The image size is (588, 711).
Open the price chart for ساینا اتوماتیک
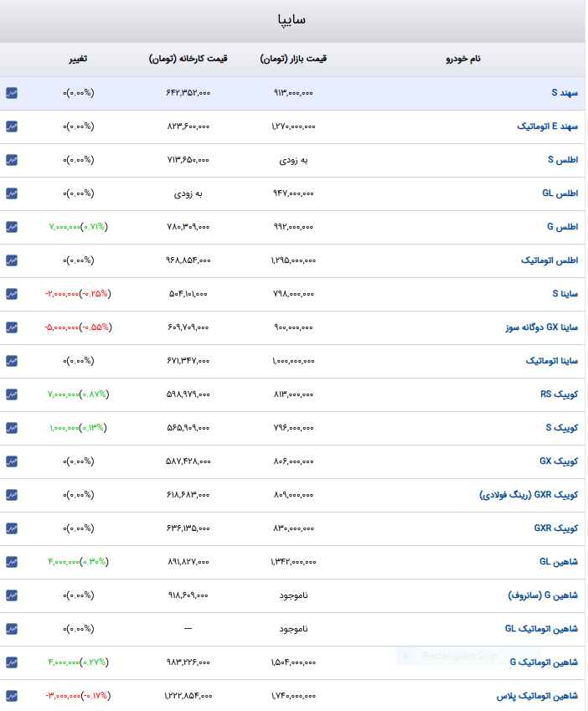(x=13, y=361)
